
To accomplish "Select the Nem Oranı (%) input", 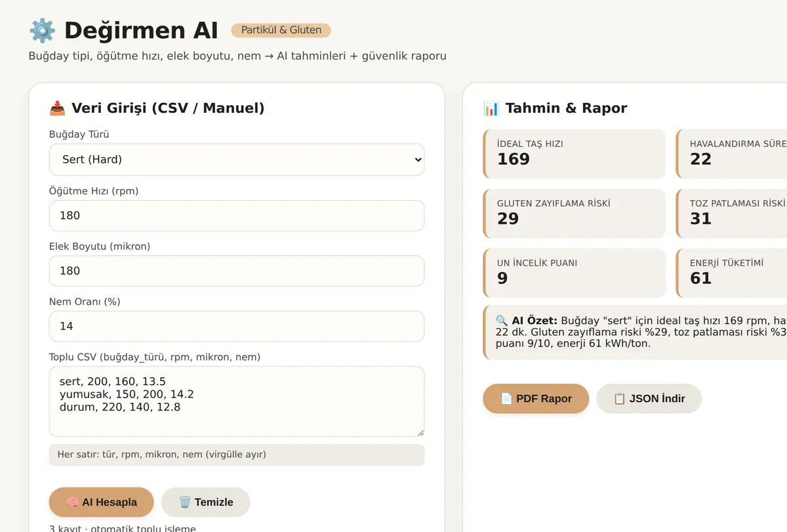I will (x=237, y=326).
